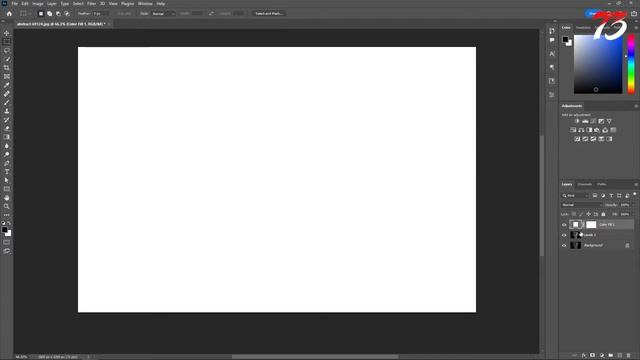The height and width of the screenshot is (360, 640).
Task: Toggle lock position
Action: pos(589,214)
